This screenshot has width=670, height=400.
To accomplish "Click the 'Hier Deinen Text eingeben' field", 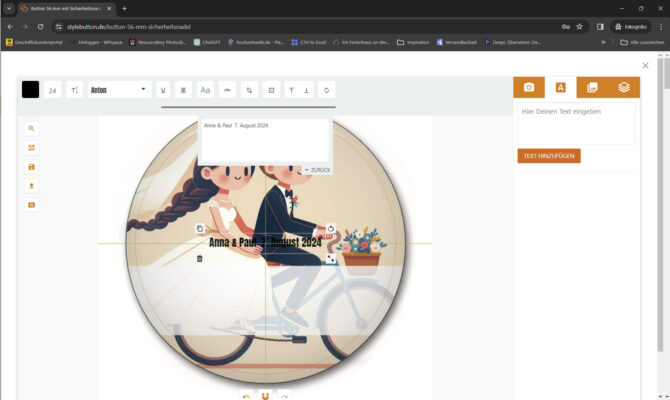I will 576,123.
